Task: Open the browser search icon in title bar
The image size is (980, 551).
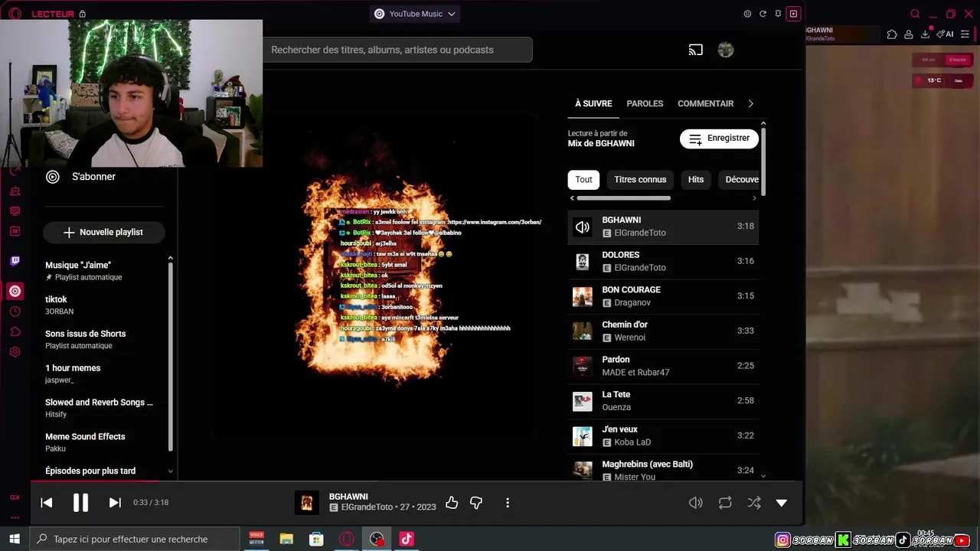Action: [x=915, y=14]
